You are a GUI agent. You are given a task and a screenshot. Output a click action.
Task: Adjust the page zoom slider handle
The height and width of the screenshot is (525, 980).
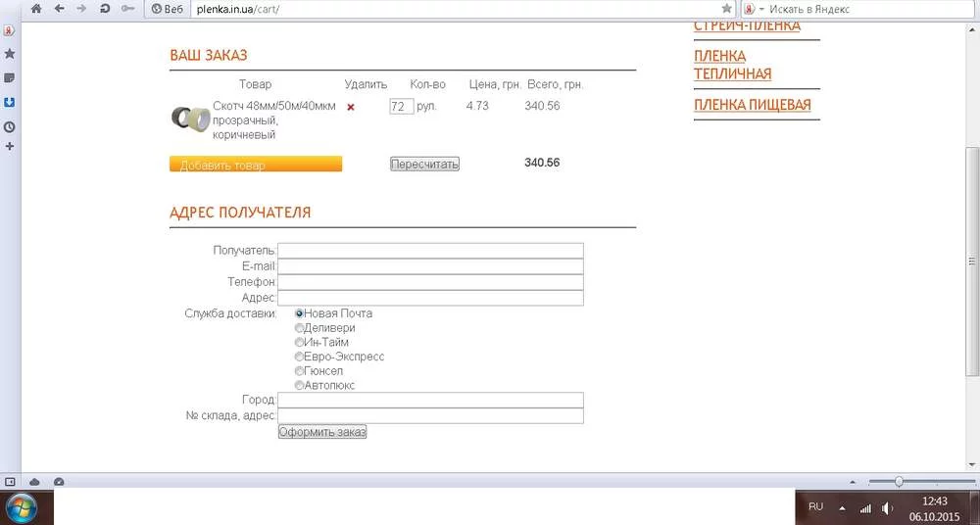[x=899, y=481]
